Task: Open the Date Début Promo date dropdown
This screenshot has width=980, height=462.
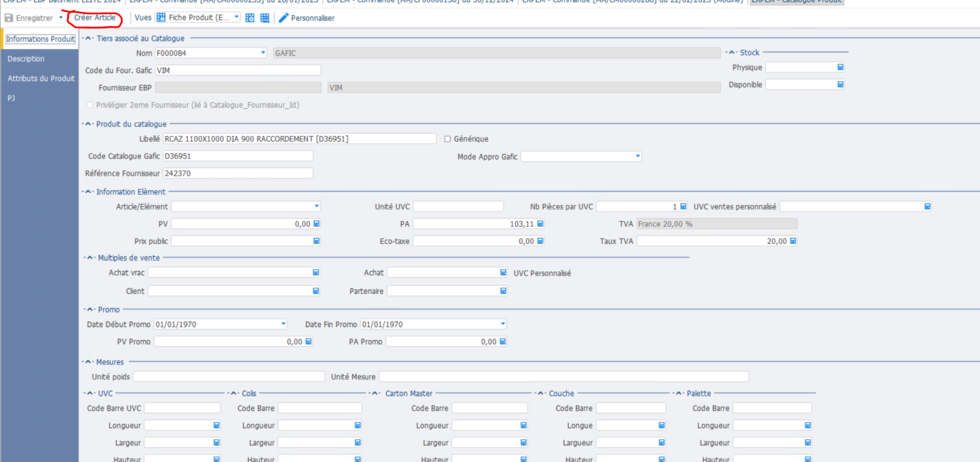Action: pos(284,324)
